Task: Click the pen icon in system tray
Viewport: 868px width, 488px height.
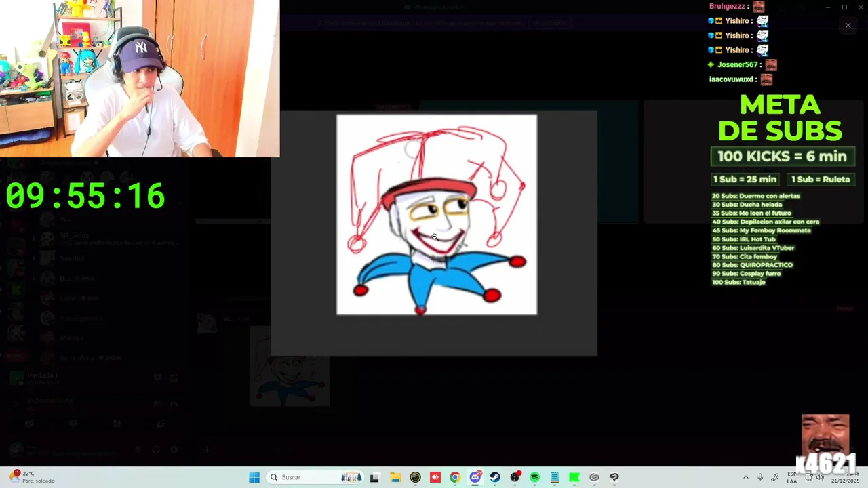Action: pyautogui.click(x=775, y=477)
